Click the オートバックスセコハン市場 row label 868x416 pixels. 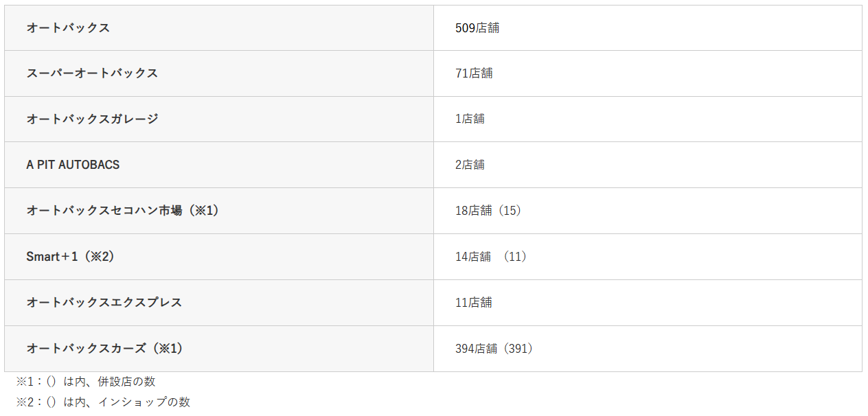pyautogui.click(x=122, y=211)
